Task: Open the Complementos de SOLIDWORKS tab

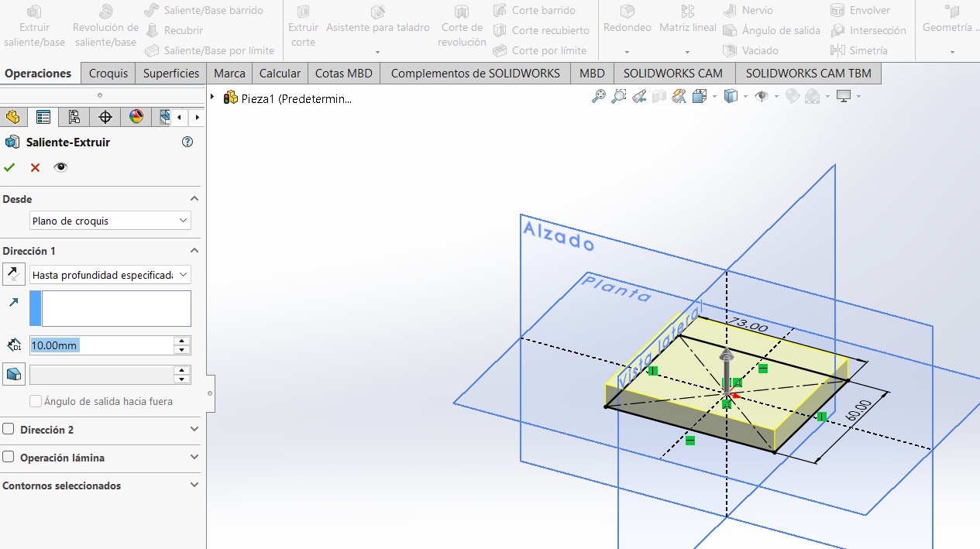Action: coord(474,73)
